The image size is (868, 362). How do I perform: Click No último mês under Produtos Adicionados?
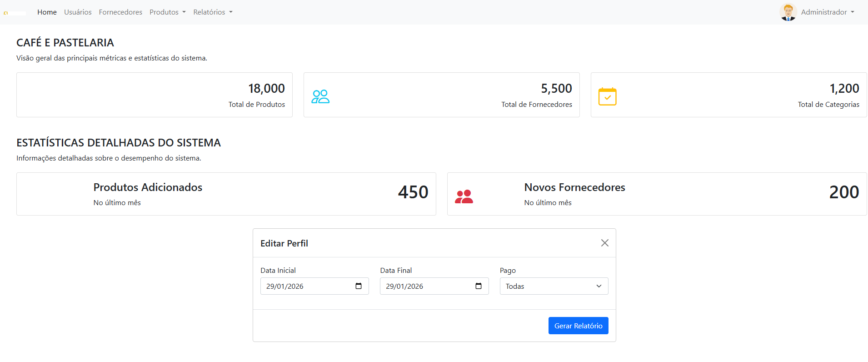[x=117, y=203]
